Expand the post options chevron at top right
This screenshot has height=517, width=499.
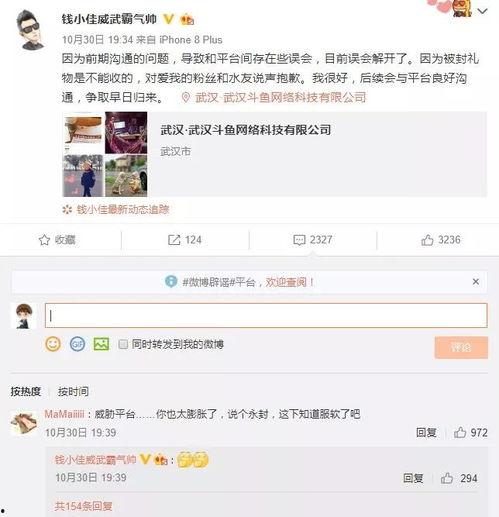click(x=482, y=11)
